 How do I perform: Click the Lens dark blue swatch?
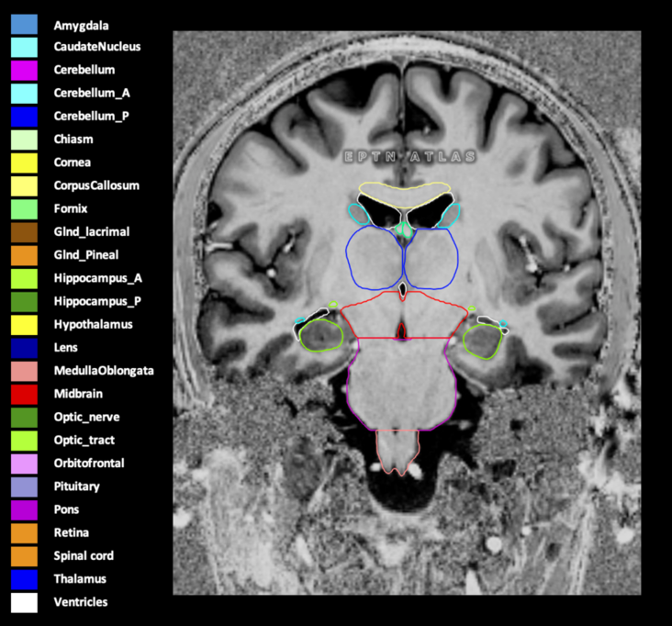tap(24, 348)
